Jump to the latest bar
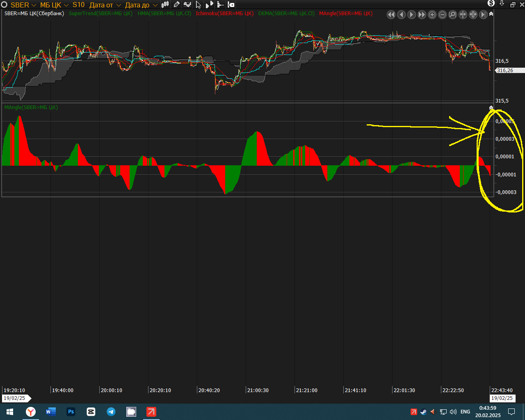The width and height of the screenshot is (525, 420). pyautogui.click(x=483, y=15)
